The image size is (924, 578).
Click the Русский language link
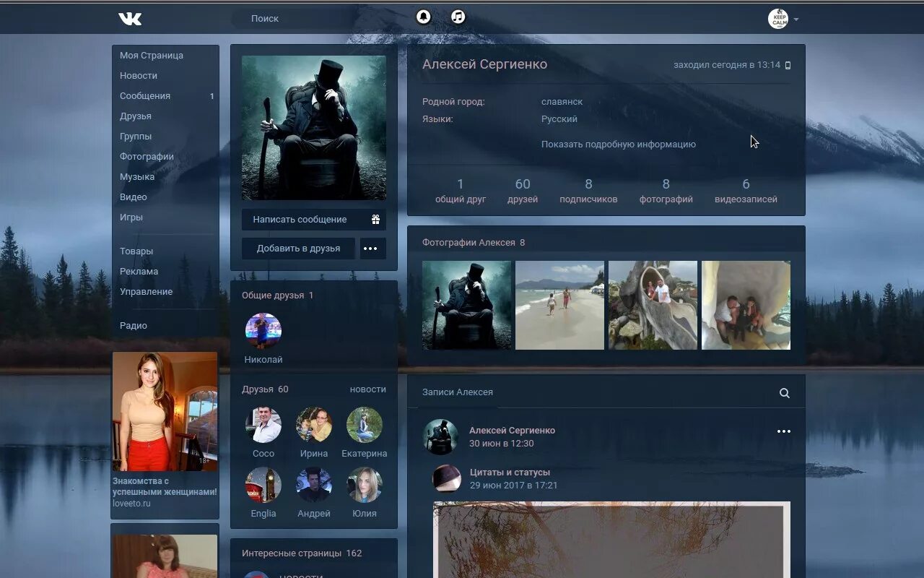tap(559, 119)
